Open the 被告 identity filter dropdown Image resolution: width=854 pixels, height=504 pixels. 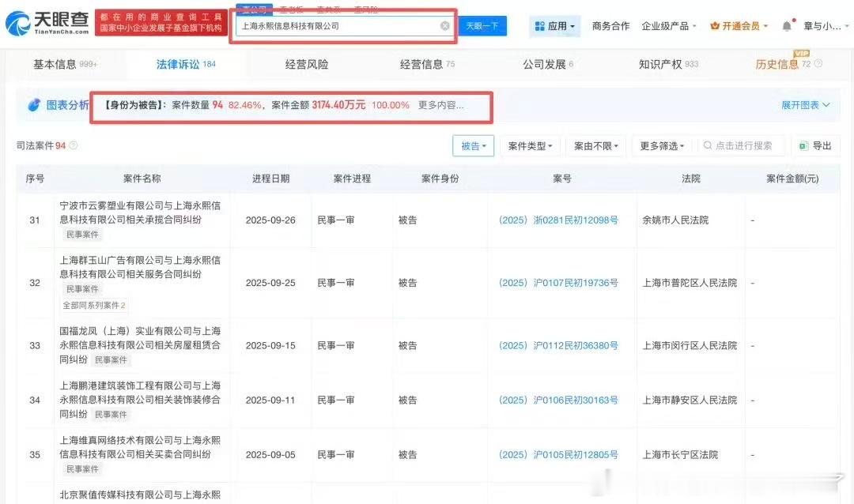[474, 146]
